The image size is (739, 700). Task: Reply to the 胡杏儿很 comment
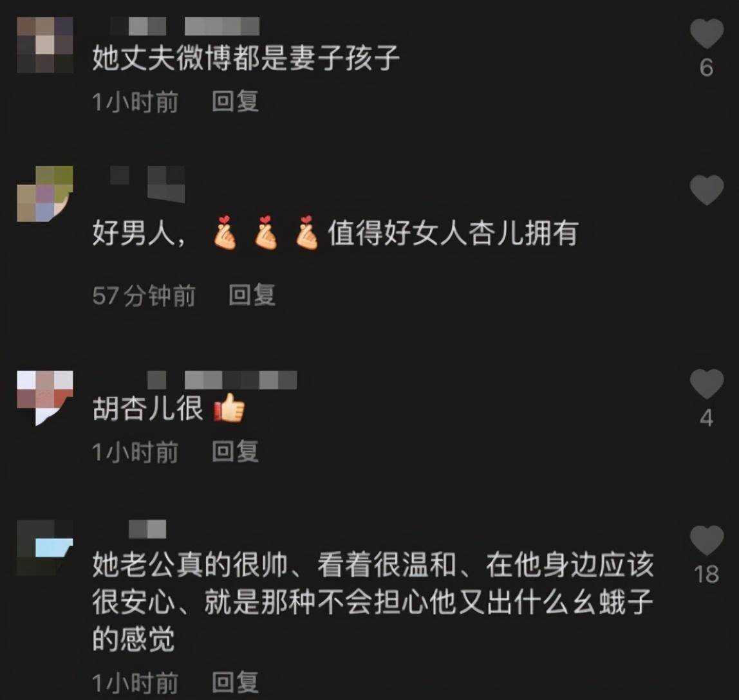(x=235, y=451)
